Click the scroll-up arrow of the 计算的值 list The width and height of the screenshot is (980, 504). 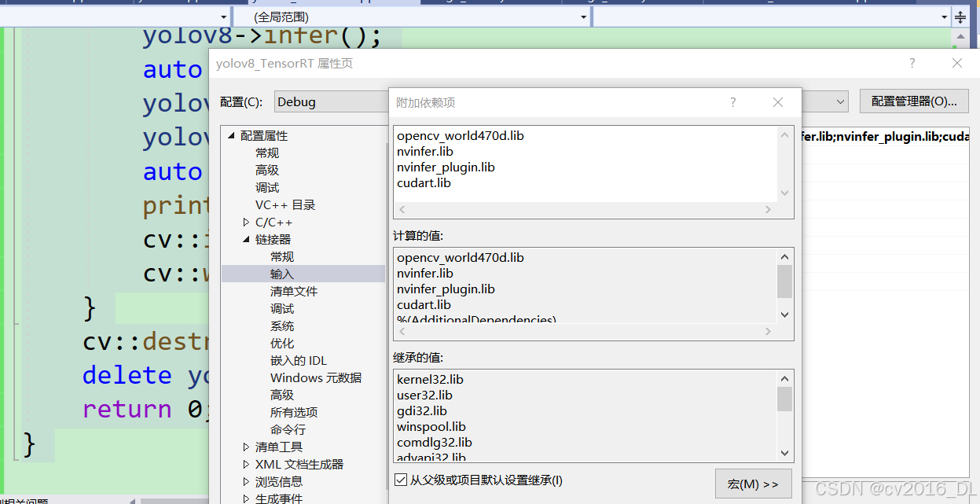[x=784, y=256]
